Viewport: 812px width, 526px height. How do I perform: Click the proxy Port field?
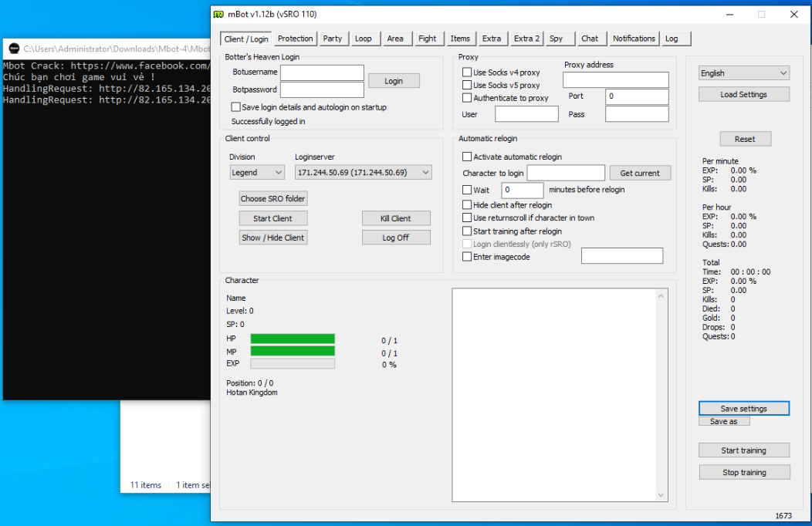(637, 96)
